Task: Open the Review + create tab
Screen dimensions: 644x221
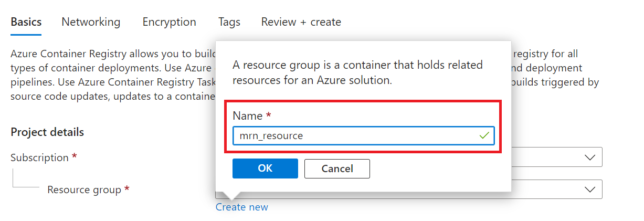Action: point(301,22)
